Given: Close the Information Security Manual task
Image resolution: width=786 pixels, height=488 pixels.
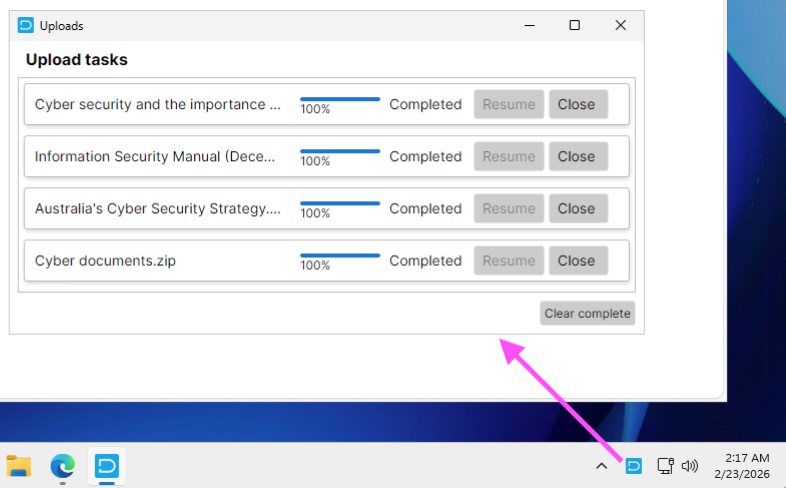Looking at the screenshot, I should pos(578,156).
